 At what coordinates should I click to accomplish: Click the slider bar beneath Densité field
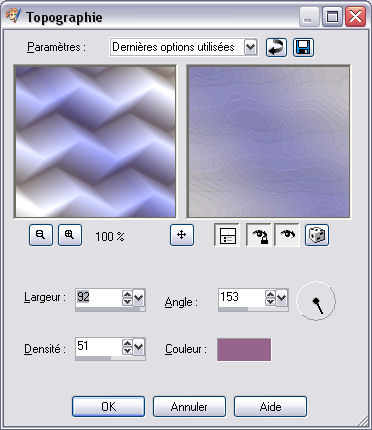(110, 358)
